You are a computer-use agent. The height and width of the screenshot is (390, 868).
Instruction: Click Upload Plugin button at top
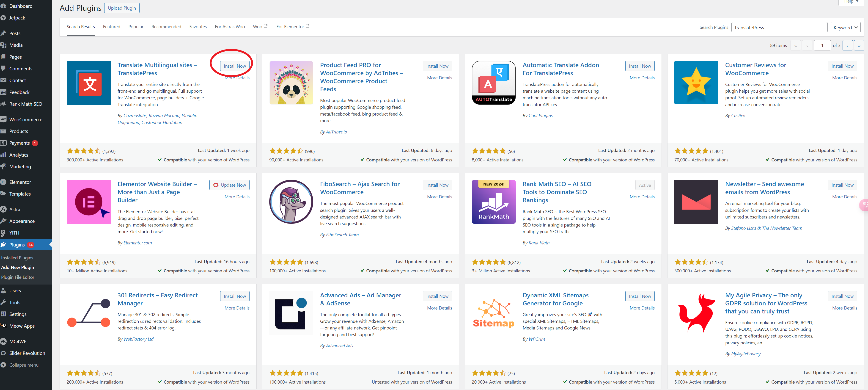tap(122, 8)
